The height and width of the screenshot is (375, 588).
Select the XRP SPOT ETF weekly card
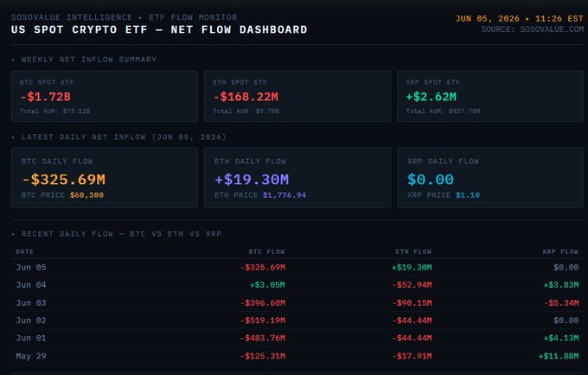[490, 96]
